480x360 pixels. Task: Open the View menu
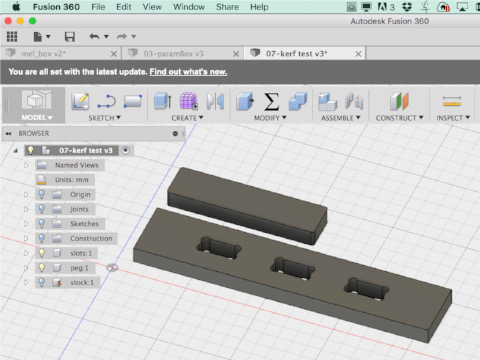coord(152,7)
